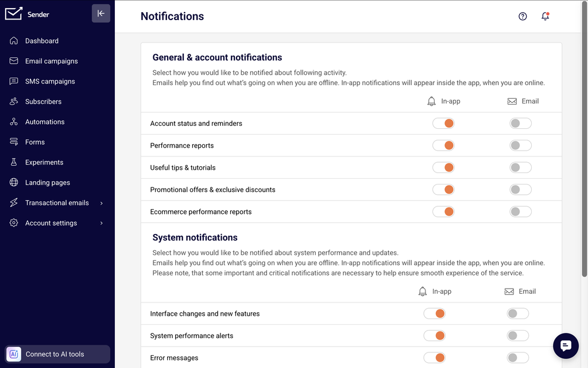This screenshot has height=368, width=588.
Task: Enable email Interface changes and new features
Action: [x=518, y=313]
